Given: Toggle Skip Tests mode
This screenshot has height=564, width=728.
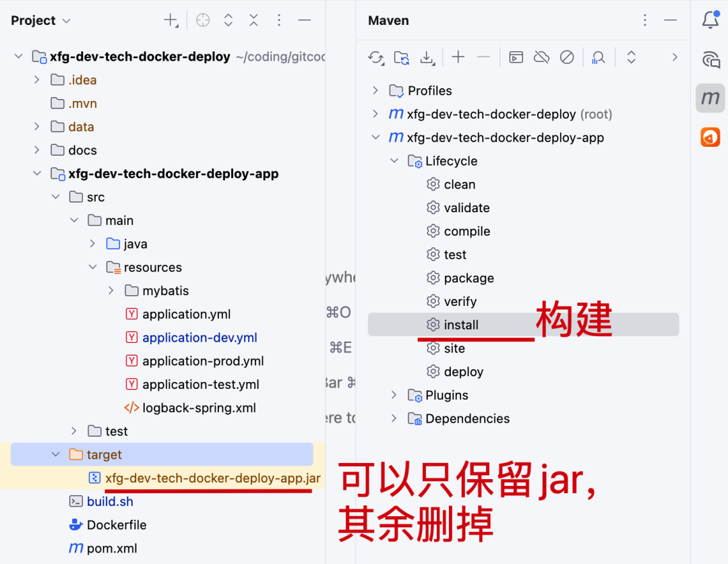Looking at the screenshot, I should (x=567, y=57).
